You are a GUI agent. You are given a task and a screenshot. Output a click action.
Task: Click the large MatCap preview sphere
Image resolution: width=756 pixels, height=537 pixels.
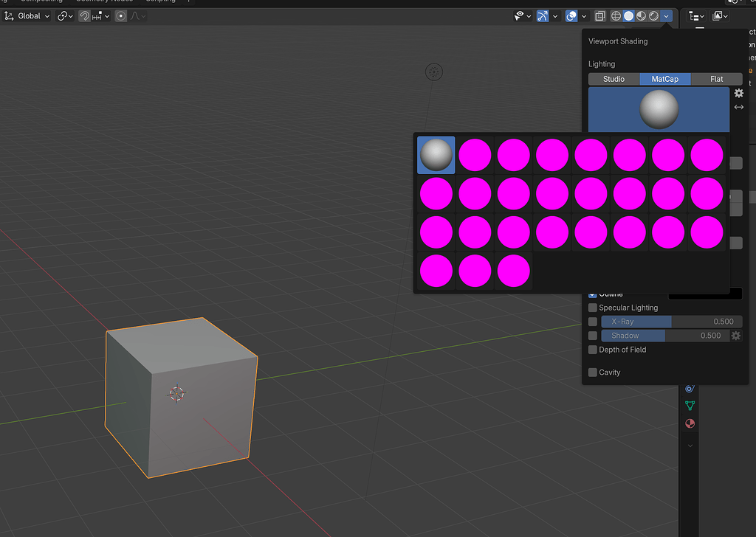coord(659,109)
